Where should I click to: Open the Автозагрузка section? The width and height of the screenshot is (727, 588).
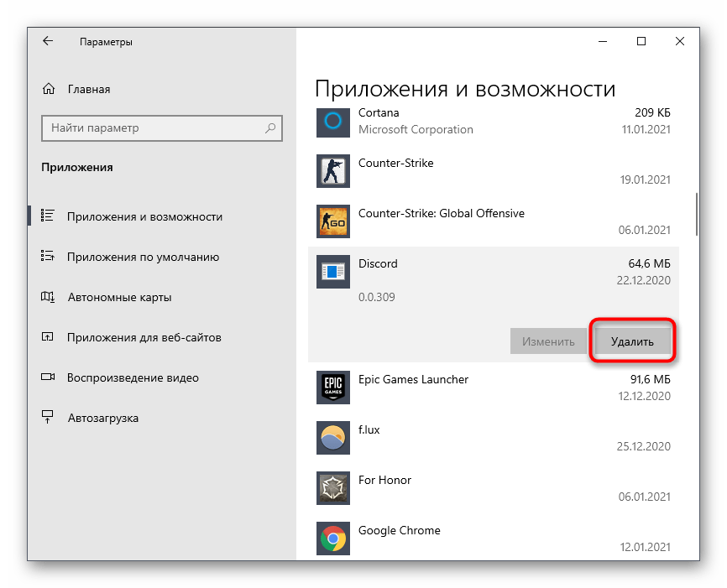102,419
